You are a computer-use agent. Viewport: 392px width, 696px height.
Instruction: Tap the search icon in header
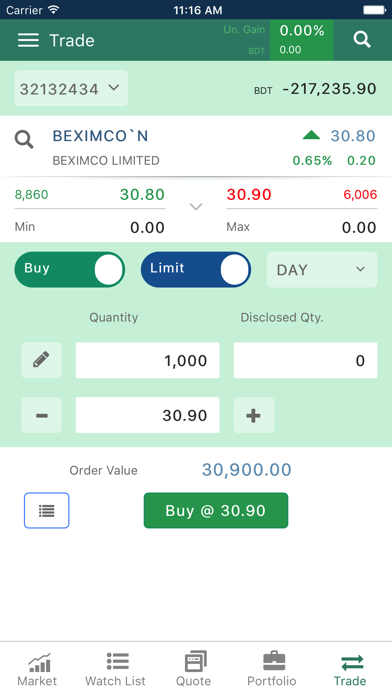pos(362,40)
